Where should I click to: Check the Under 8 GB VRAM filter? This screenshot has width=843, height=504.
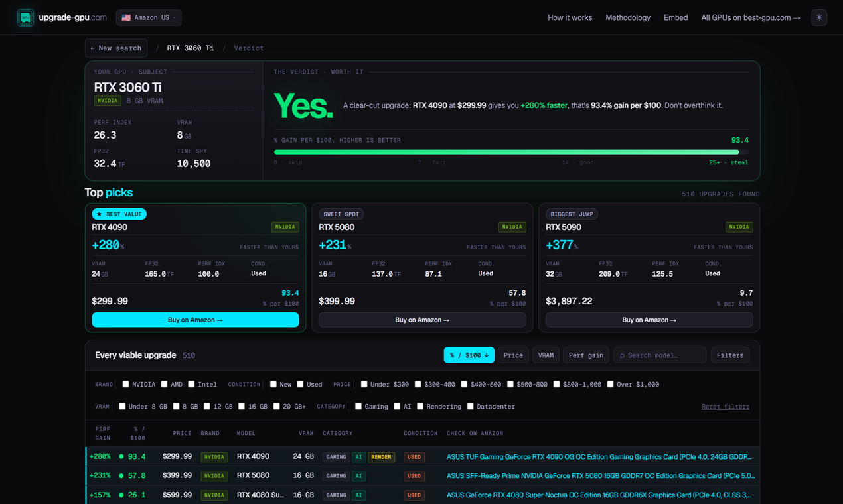122,406
